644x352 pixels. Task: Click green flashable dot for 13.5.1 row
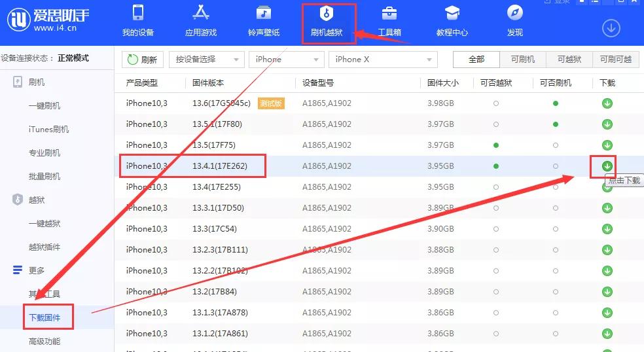click(x=555, y=124)
